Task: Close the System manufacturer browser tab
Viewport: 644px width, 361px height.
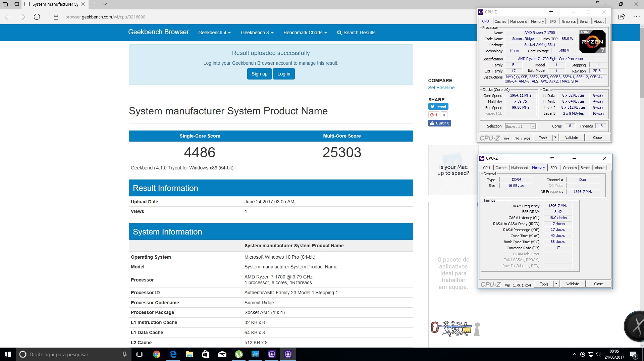Action: [83, 4]
